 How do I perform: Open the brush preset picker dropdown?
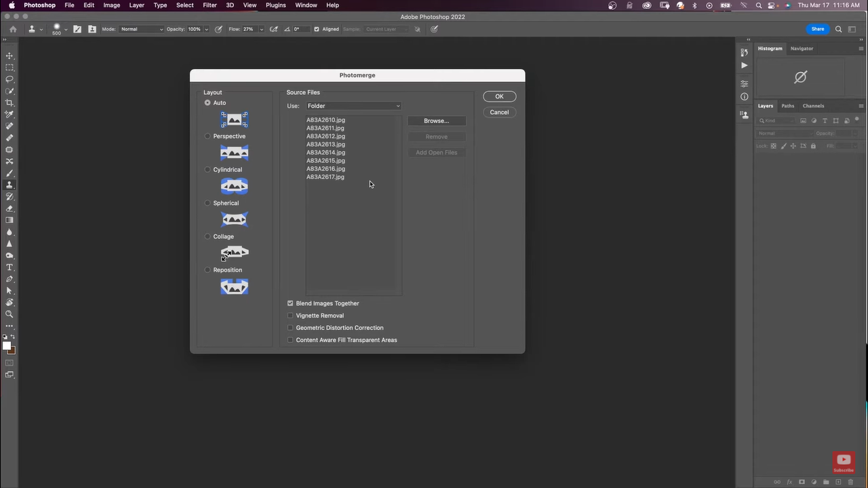(x=66, y=29)
